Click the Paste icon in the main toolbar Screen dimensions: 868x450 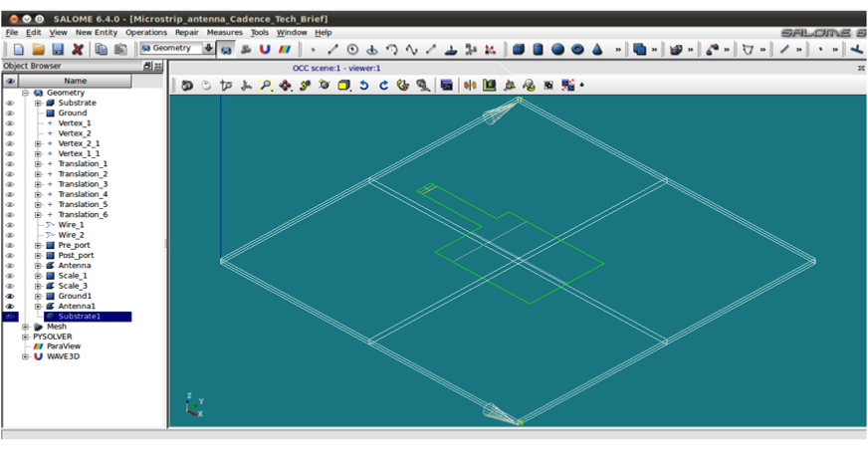coord(120,49)
